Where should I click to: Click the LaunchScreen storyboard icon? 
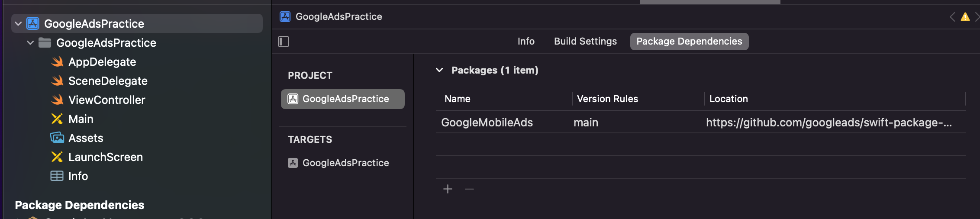pos(57,157)
